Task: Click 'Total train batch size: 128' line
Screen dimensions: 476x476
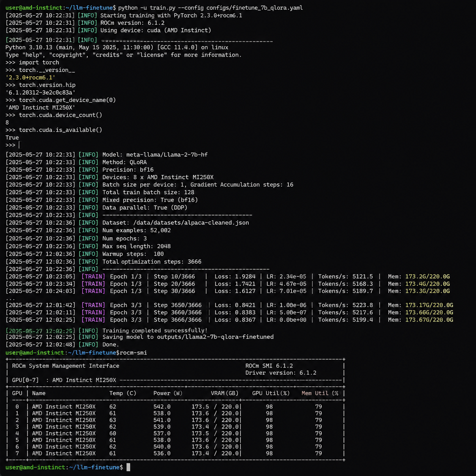Action: pyautogui.click(x=148, y=192)
